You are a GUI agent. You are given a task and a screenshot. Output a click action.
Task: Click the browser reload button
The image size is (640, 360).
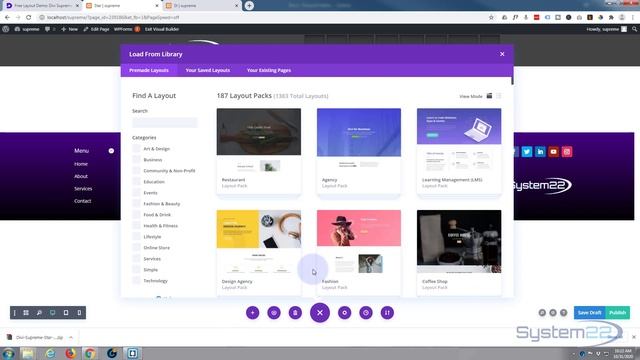coord(29,17)
